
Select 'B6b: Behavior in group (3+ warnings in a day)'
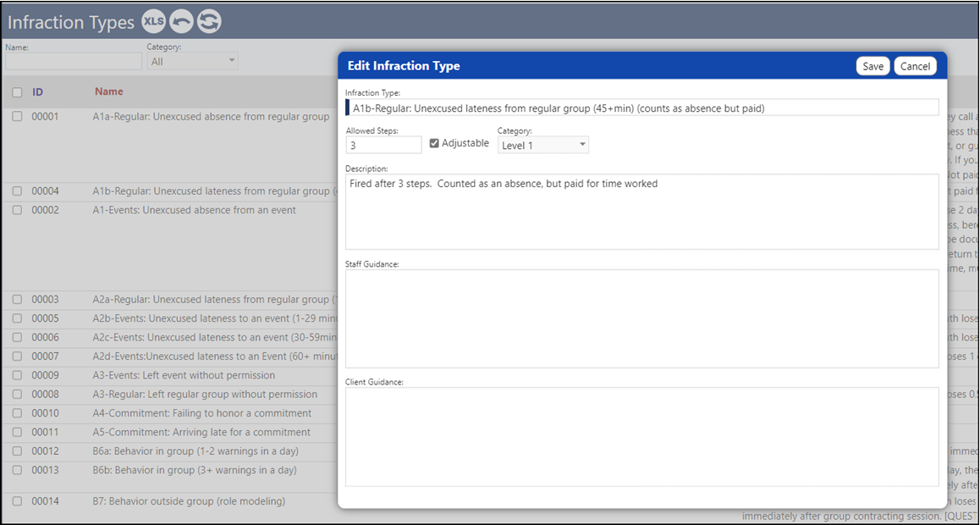pos(195,470)
